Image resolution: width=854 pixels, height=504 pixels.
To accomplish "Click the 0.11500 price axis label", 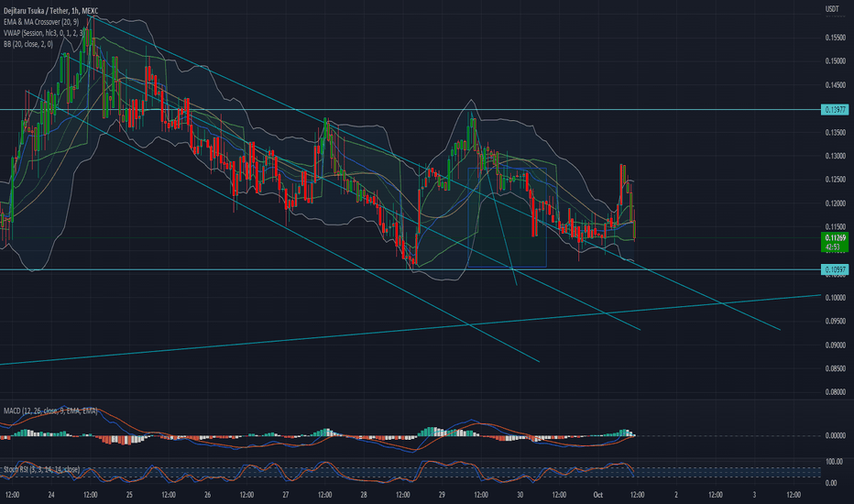I will 835,226.
